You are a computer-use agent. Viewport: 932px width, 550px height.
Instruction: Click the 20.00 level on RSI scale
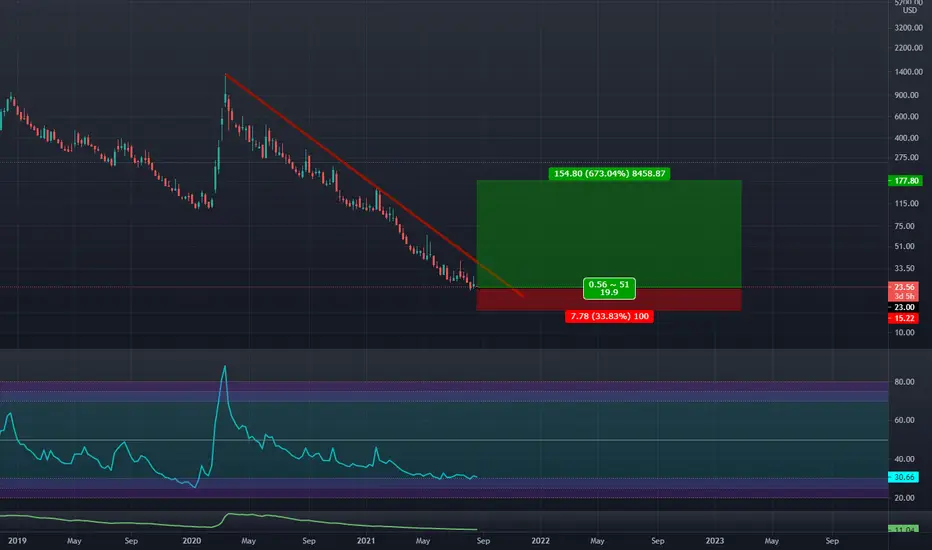[x=905, y=498]
